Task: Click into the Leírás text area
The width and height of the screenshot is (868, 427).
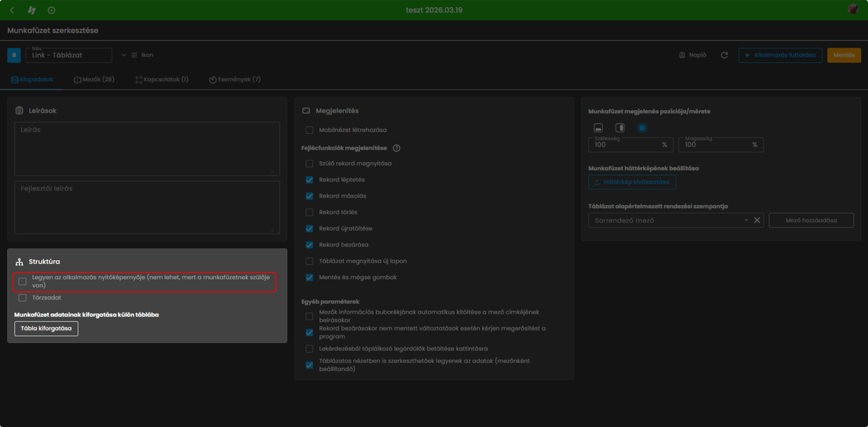Action: click(x=147, y=149)
